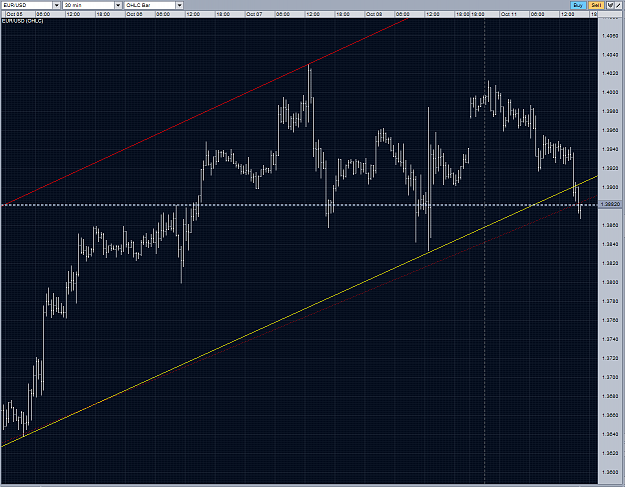Click the 1.3740 price axis label
Screen dimensions: 625x487
point(610,339)
